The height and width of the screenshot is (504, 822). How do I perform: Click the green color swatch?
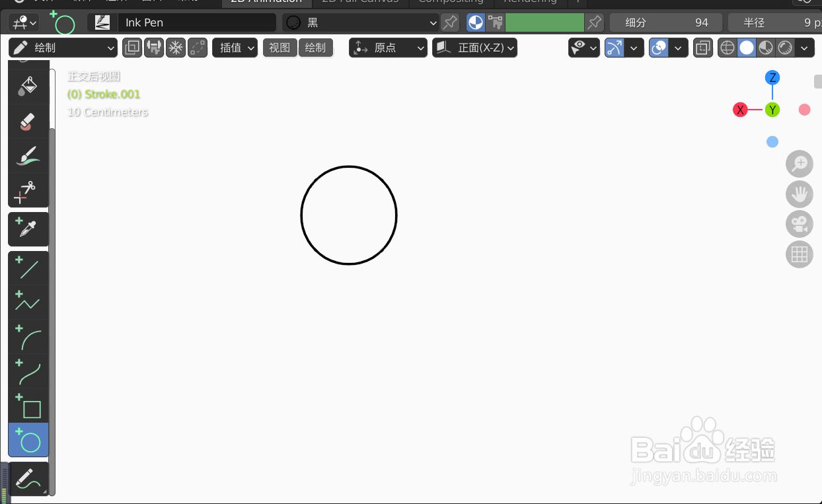[x=544, y=22]
